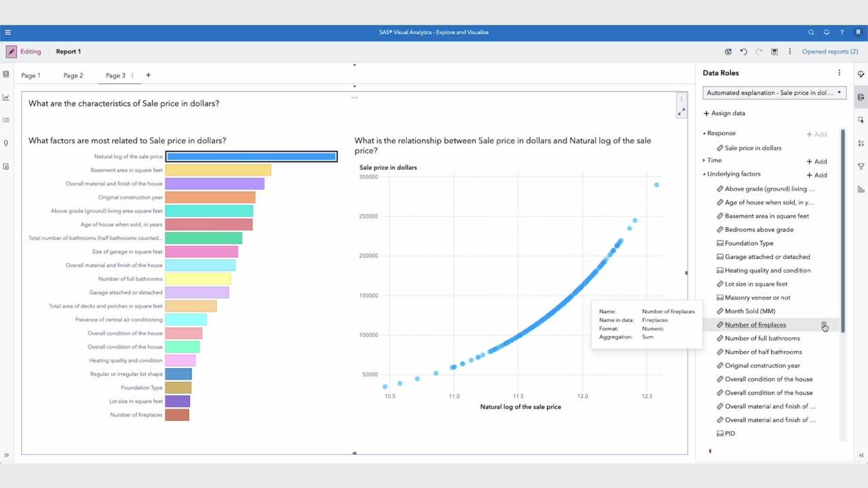Open Number of fireplaces item menu button
The height and width of the screenshot is (488, 868).
coord(825,325)
